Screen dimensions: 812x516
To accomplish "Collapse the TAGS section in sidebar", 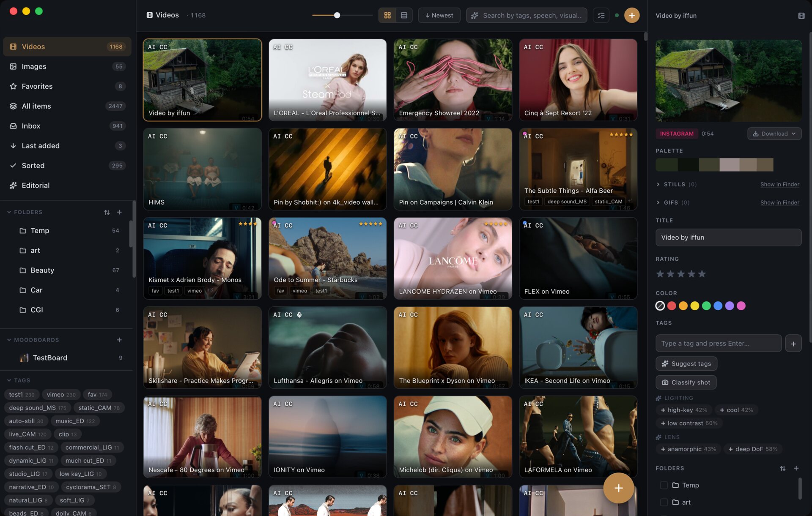I will click(19, 380).
